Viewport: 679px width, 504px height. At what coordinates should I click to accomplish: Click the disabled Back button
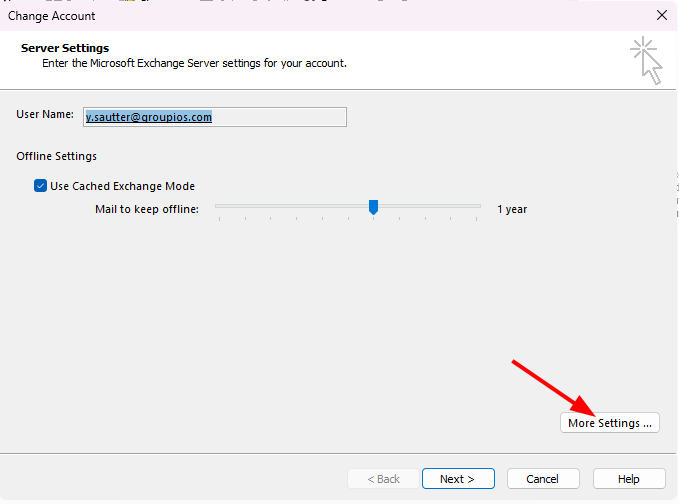pyautogui.click(x=383, y=479)
